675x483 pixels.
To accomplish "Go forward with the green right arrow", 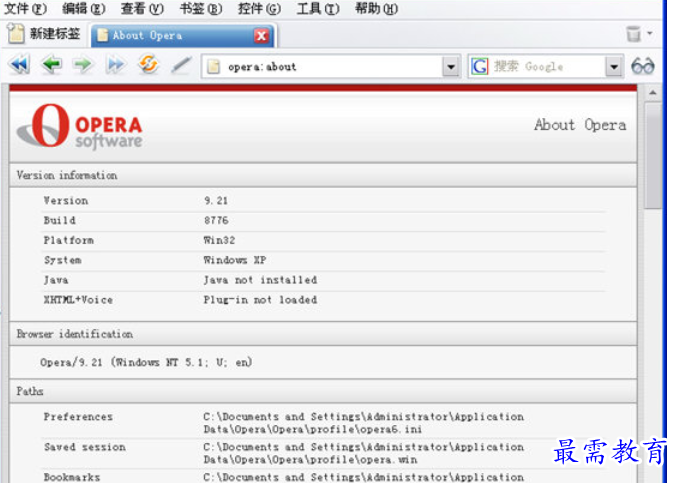I will [83, 65].
